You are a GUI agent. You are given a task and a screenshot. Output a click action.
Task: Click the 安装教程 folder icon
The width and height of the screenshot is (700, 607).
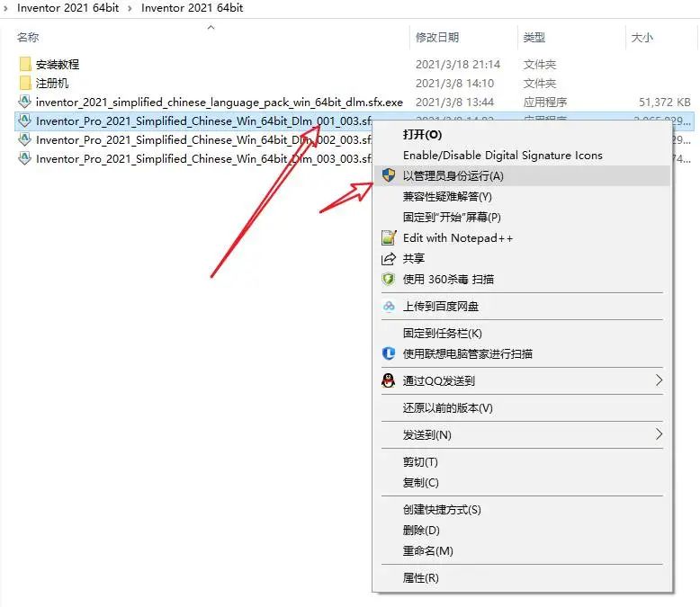pos(25,64)
